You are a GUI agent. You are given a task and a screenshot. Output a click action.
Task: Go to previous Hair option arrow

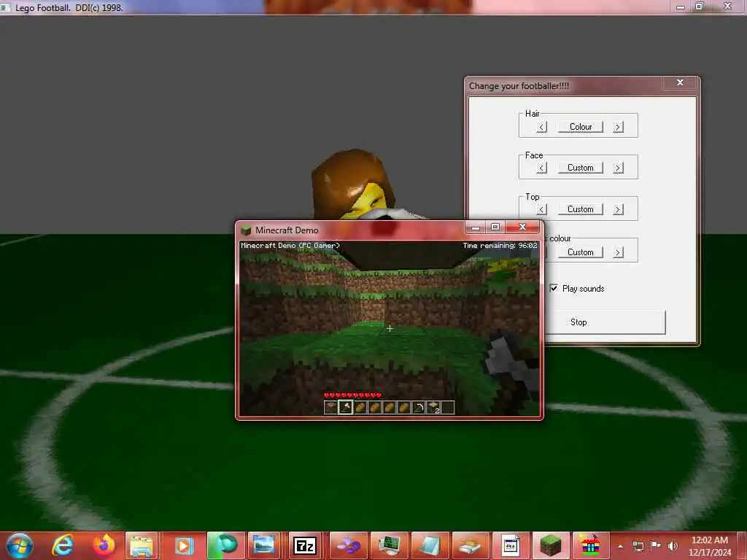[541, 127]
